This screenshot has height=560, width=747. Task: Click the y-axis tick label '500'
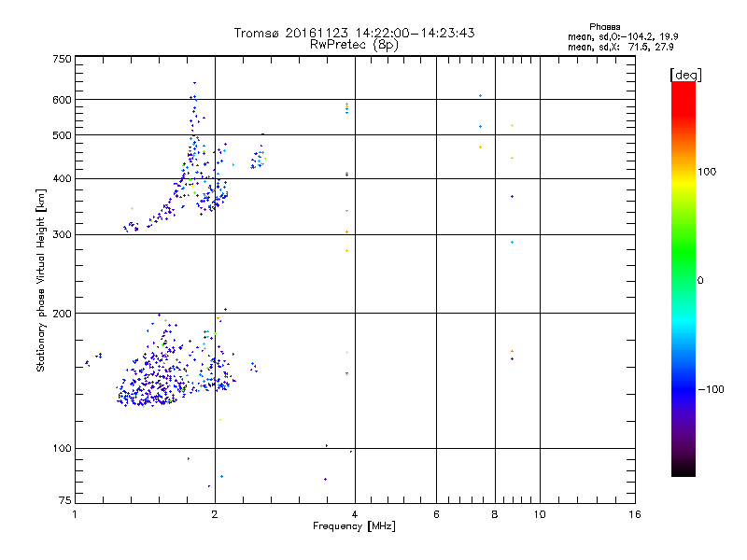pyautogui.click(x=62, y=135)
